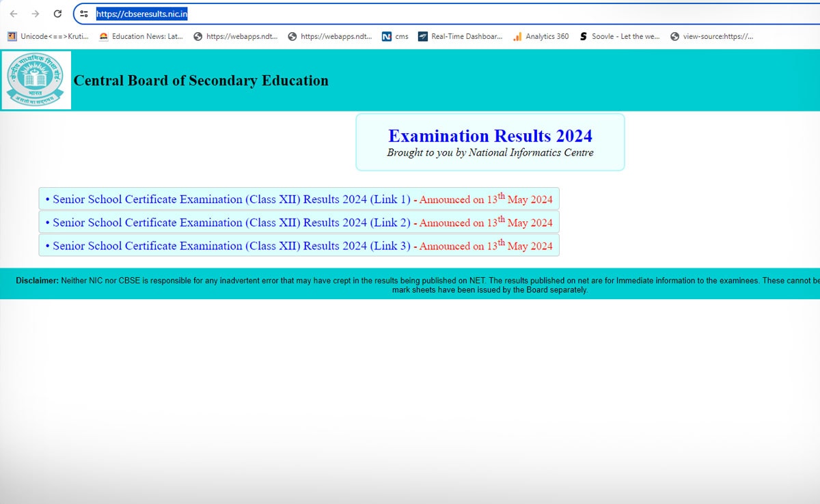This screenshot has height=504, width=820.
Task: Click the Education News bookmark favicon
Action: [x=104, y=36]
